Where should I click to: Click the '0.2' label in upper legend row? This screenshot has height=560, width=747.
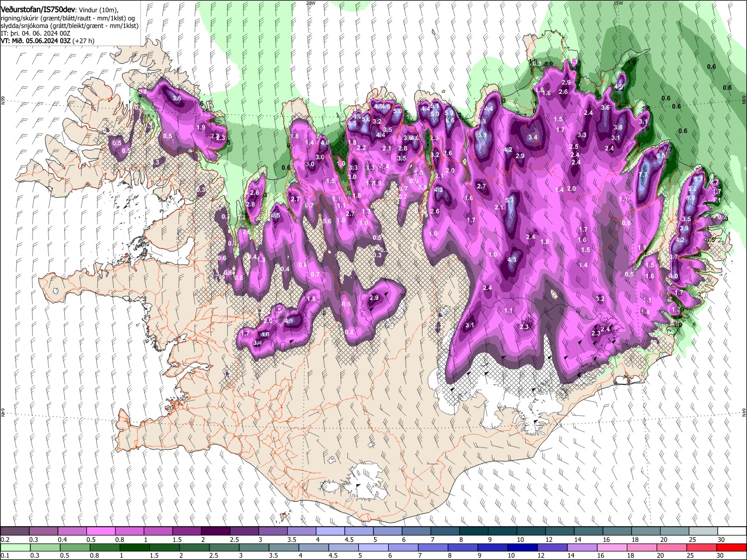pos(5,540)
